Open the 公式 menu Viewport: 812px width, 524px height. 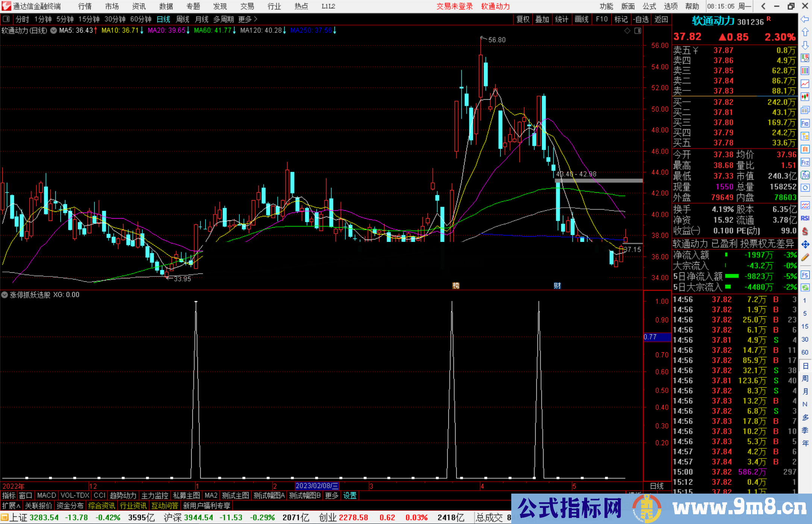tap(649, 6)
